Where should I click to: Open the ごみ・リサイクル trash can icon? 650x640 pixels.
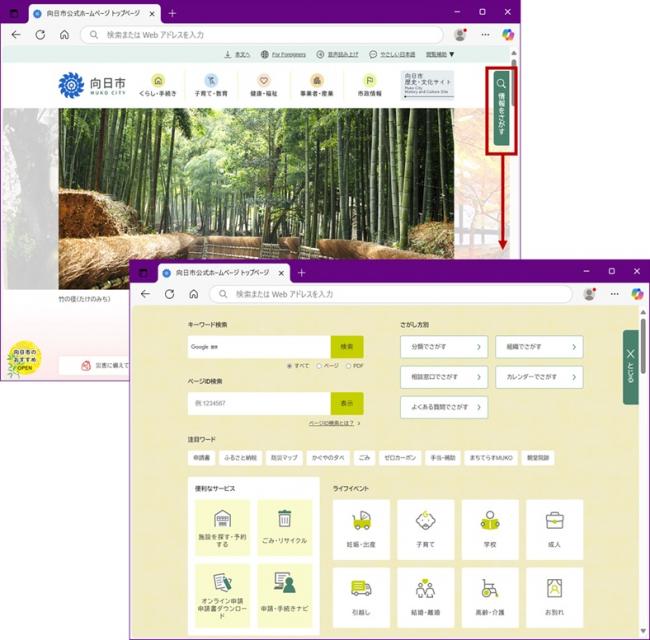tap(285, 519)
